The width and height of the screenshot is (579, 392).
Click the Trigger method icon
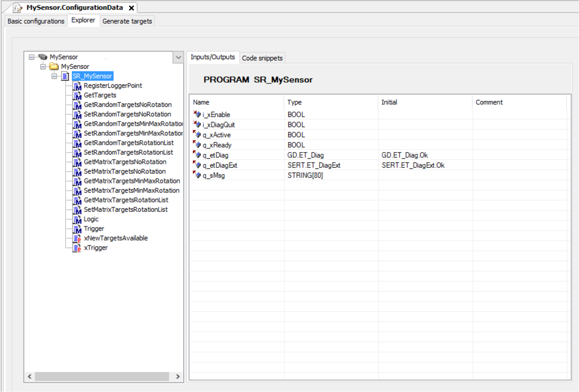77,229
